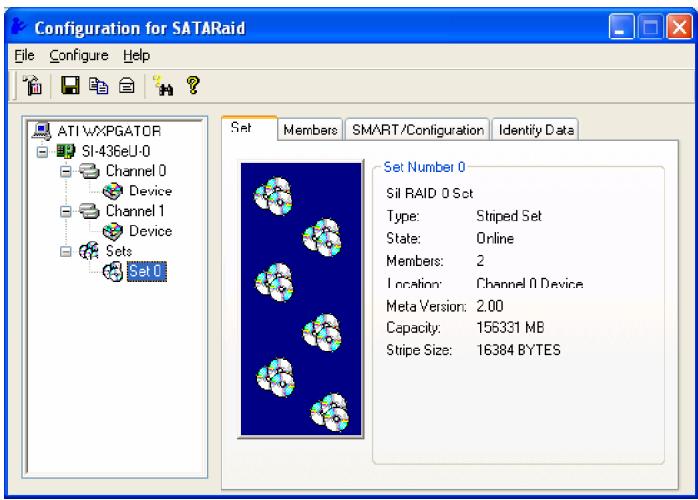The image size is (698, 500).
Task: Click the binoculars find toolbar icon
Action: (x=163, y=85)
